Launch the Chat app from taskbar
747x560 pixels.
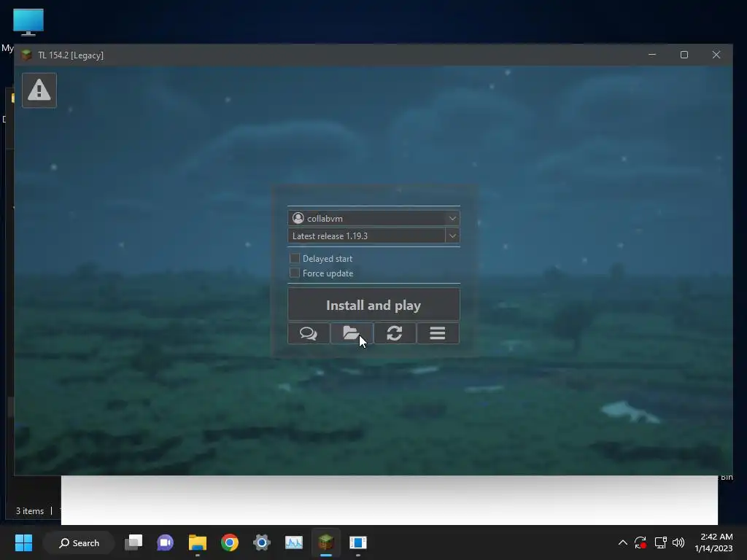pos(166,542)
